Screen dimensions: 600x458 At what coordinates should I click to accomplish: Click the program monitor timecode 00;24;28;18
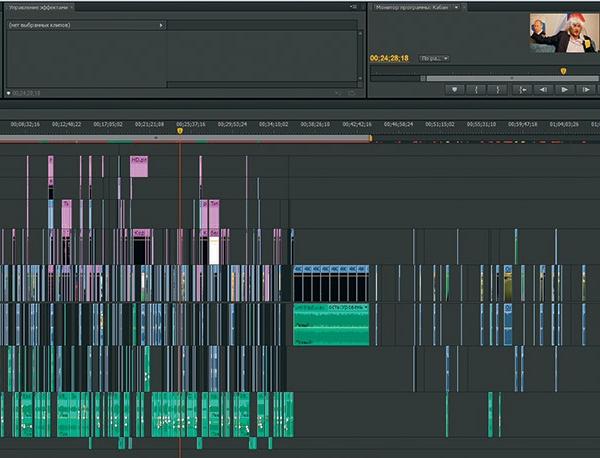390,58
